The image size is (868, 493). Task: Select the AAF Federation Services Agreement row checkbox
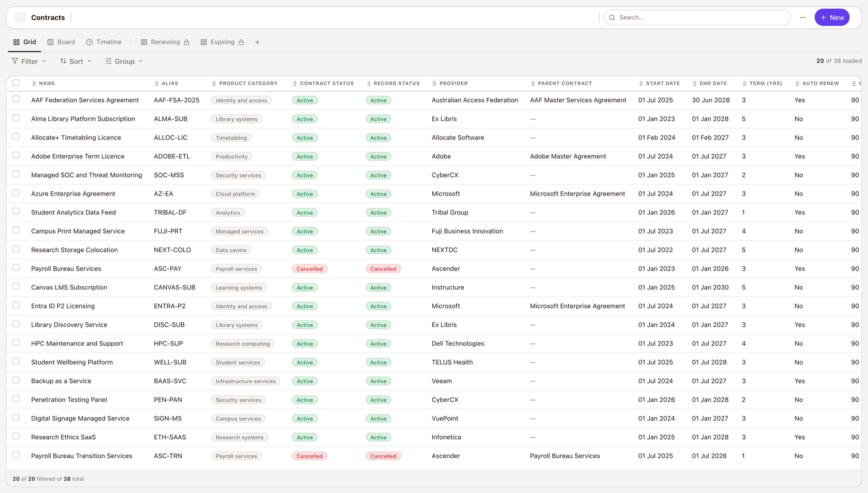tap(16, 99)
